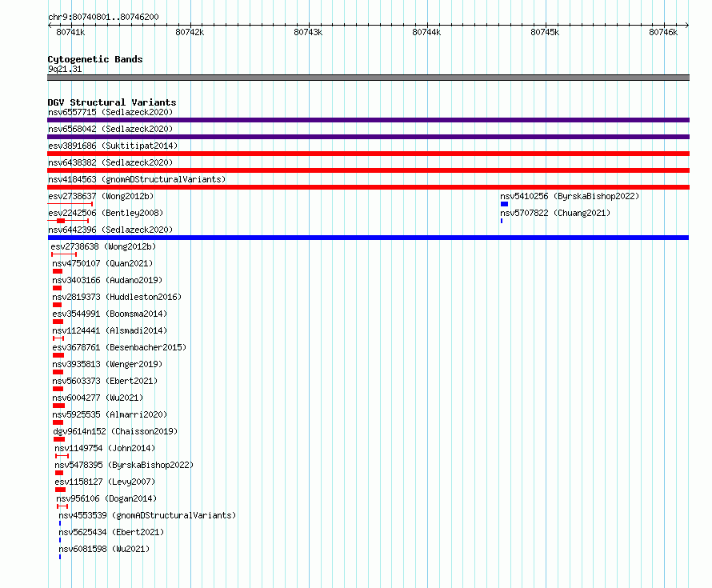Click the blue bar under nsv6442396

tap(368, 238)
